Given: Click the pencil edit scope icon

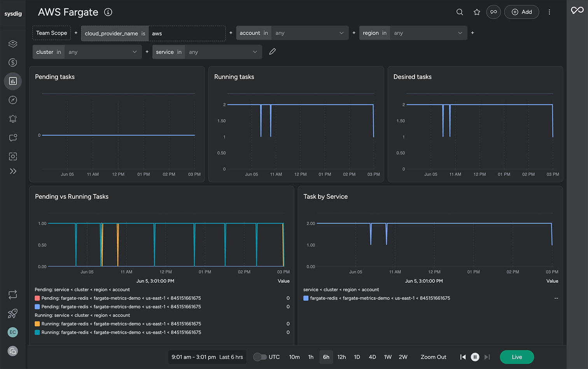Looking at the screenshot, I should 273,52.
